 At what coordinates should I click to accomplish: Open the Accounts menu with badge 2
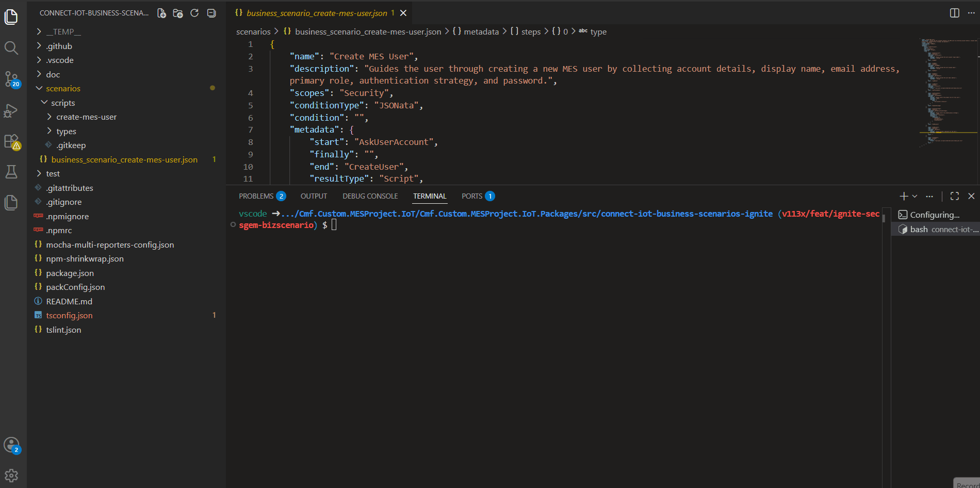tap(11, 445)
